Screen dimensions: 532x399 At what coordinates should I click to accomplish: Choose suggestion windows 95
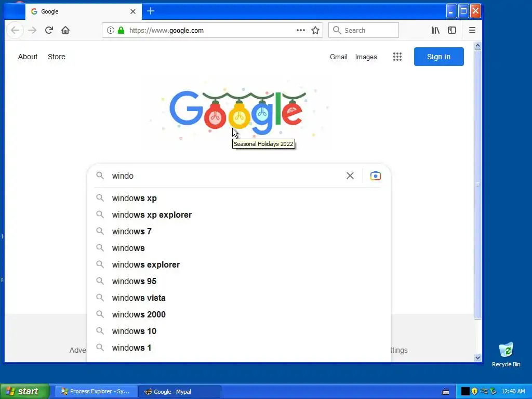pos(238,281)
